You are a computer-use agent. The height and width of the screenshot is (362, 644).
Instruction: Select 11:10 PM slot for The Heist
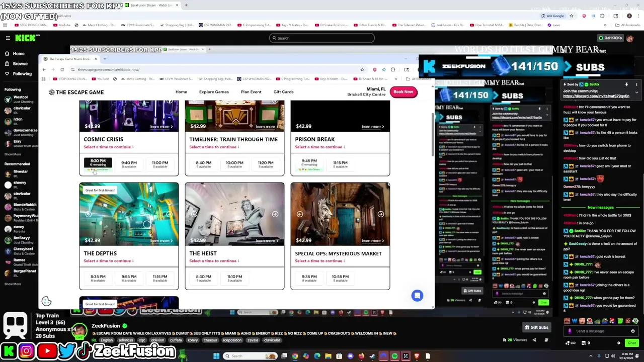click(234, 278)
